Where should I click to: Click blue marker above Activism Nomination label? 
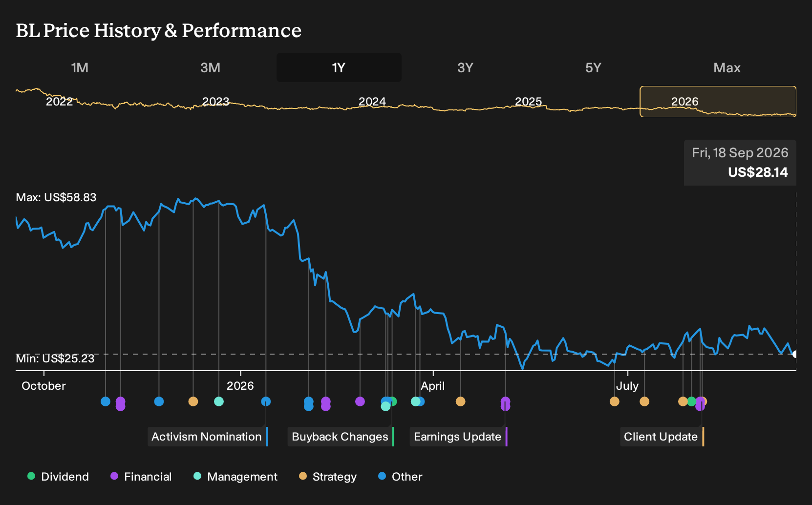[266, 401]
